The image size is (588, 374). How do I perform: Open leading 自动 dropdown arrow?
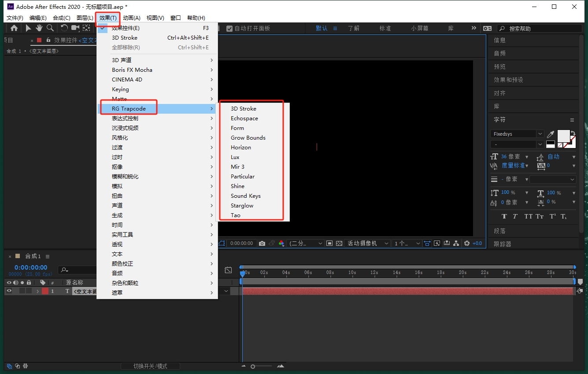(573, 156)
